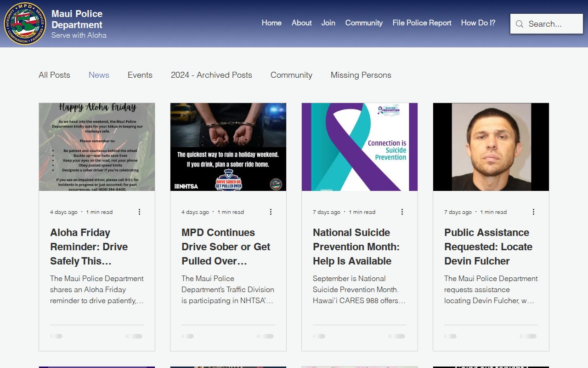Image resolution: width=588 pixels, height=368 pixels.
Task: Click excerpt 'September is National Suicide Prevention Month'
Action: coord(359,289)
